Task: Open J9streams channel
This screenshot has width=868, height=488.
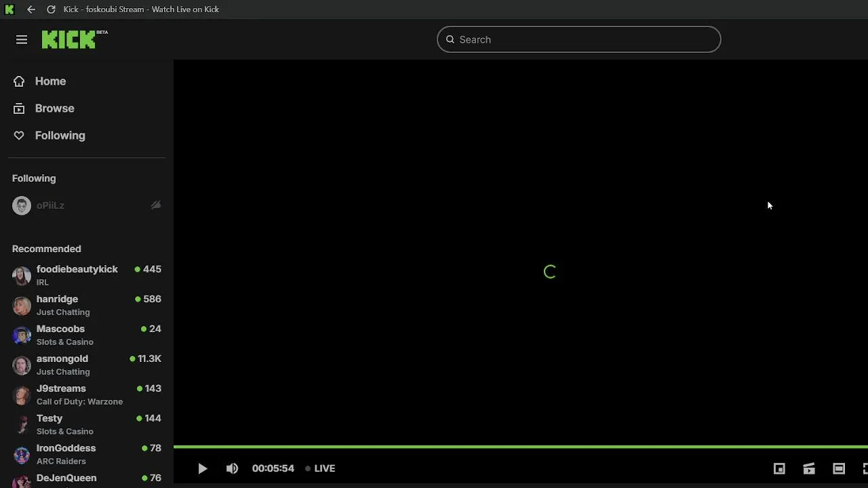Action: 87,394
